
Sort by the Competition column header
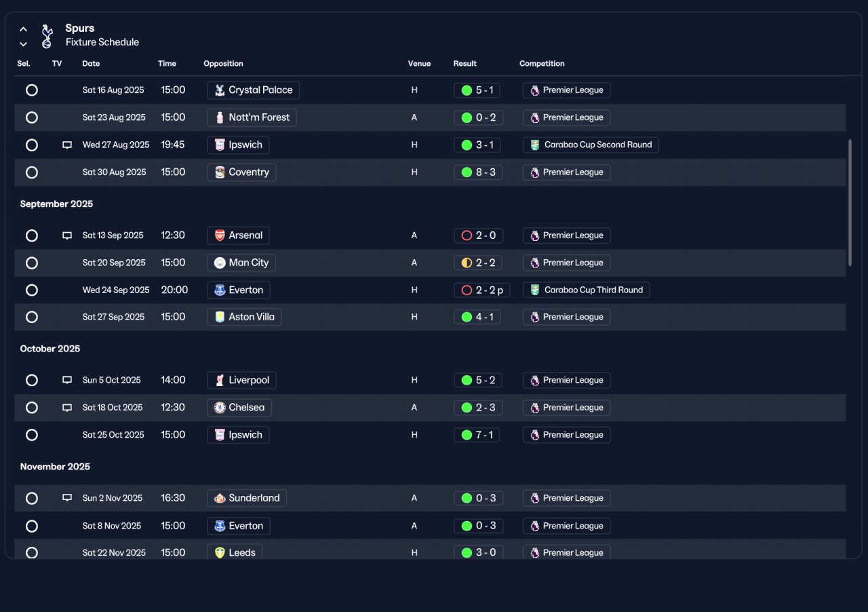542,64
